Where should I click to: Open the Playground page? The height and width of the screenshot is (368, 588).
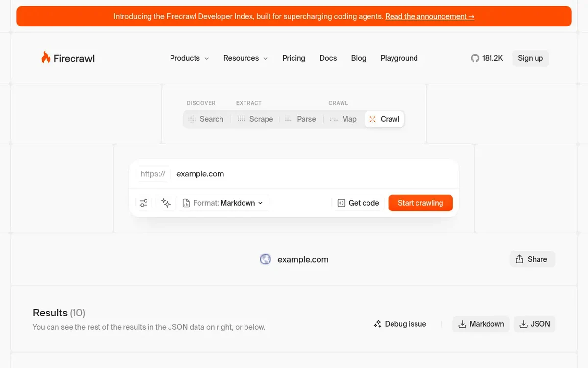pos(399,58)
